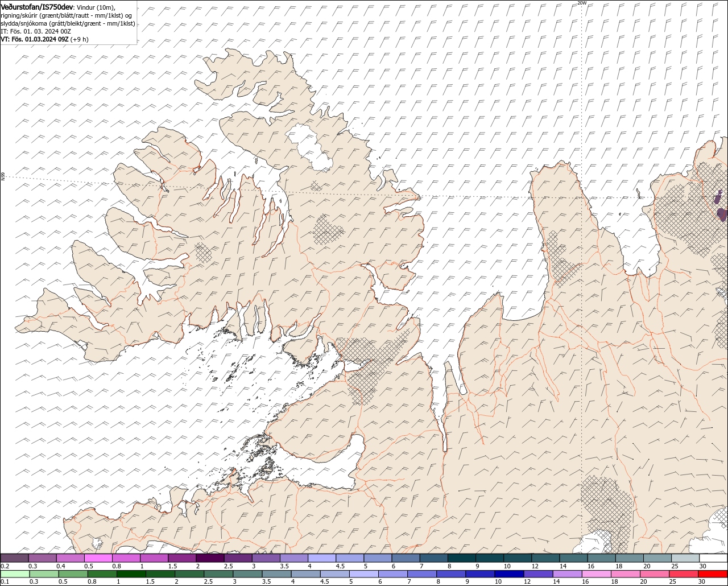Pick the pale lavender 4 swatch, upper legend row
Image resolution: width=728 pixels, height=586 pixels.
click(322, 558)
